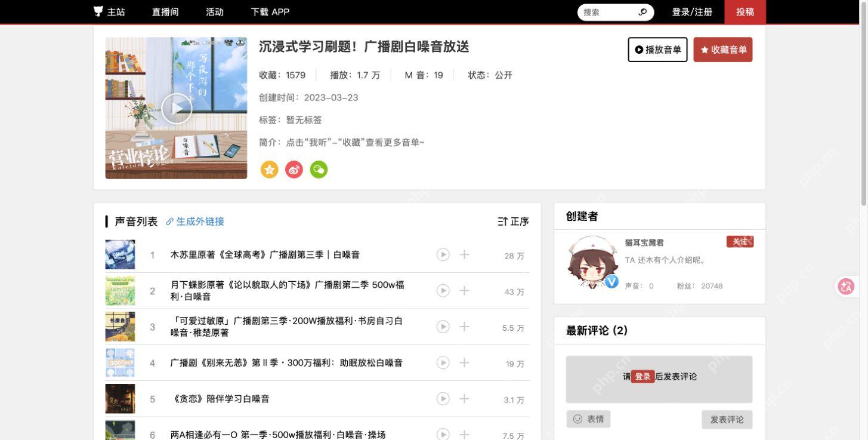Share to Qzone star icon
The height and width of the screenshot is (440, 868).
click(270, 170)
